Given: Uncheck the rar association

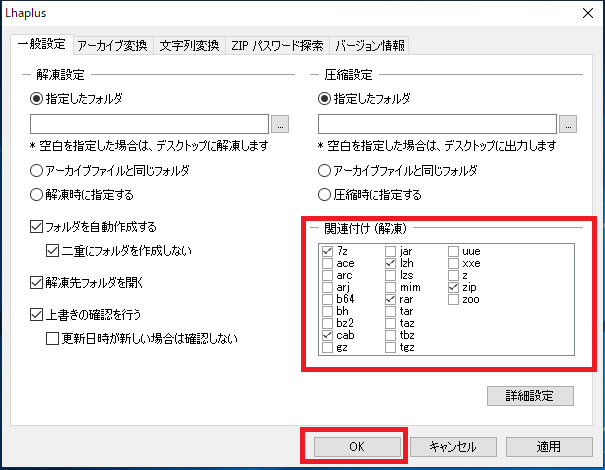Looking at the screenshot, I should [390, 299].
